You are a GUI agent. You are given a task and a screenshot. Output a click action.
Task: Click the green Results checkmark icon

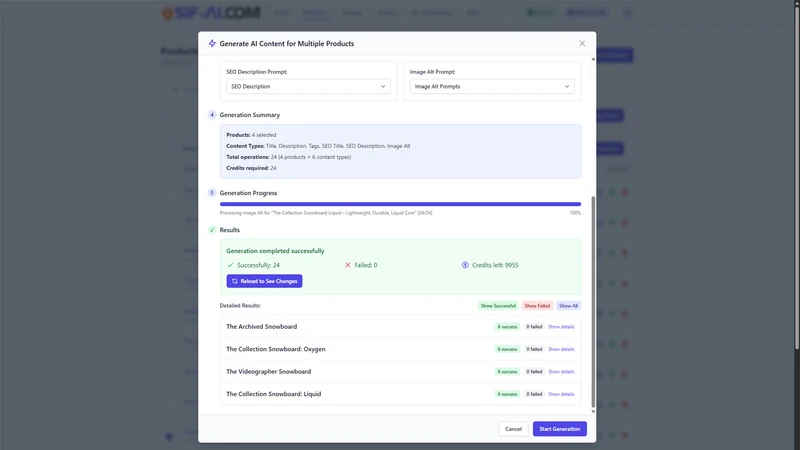click(212, 230)
